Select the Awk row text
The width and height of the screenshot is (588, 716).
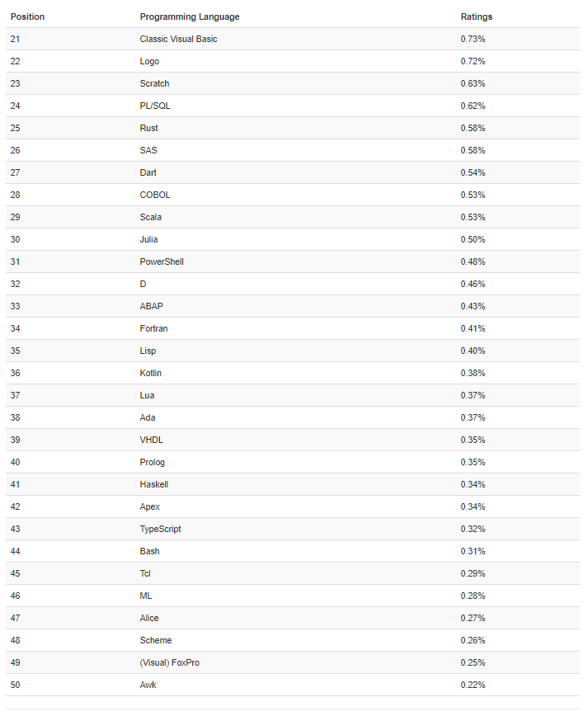pyautogui.click(x=148, y=685)
